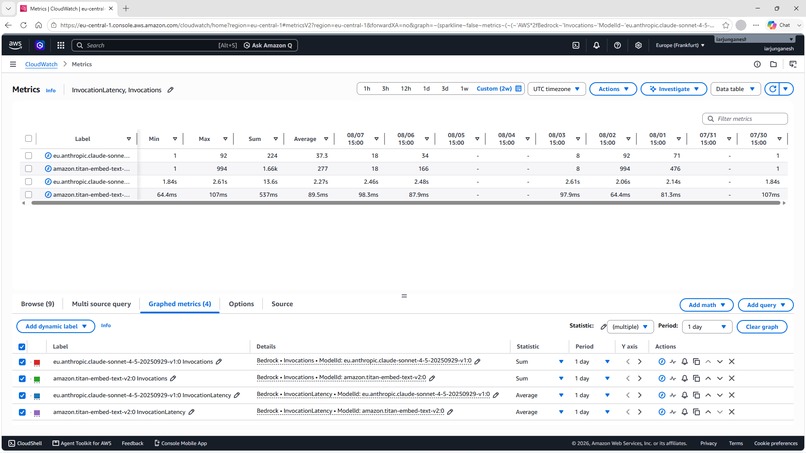Select the 1w time range
Screen dimensions: 806x453
point(464,88)
